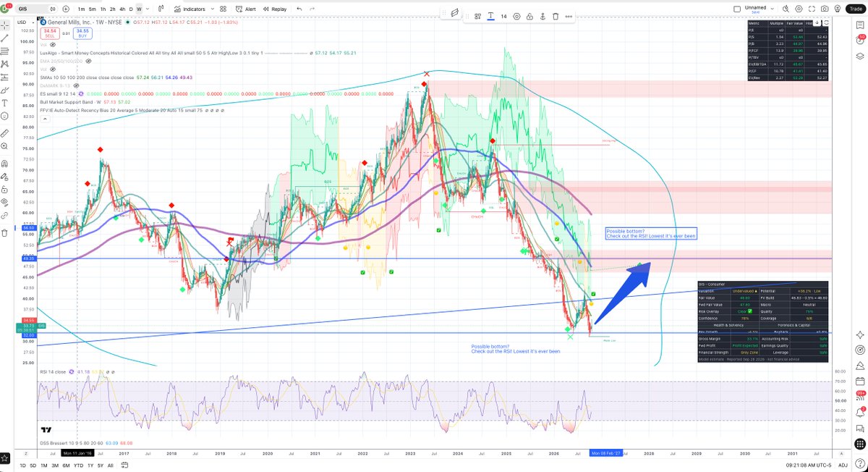This screenshot has width=868, height=472.
Task: Refresh the valuation metric table
Action: point(826,22)
